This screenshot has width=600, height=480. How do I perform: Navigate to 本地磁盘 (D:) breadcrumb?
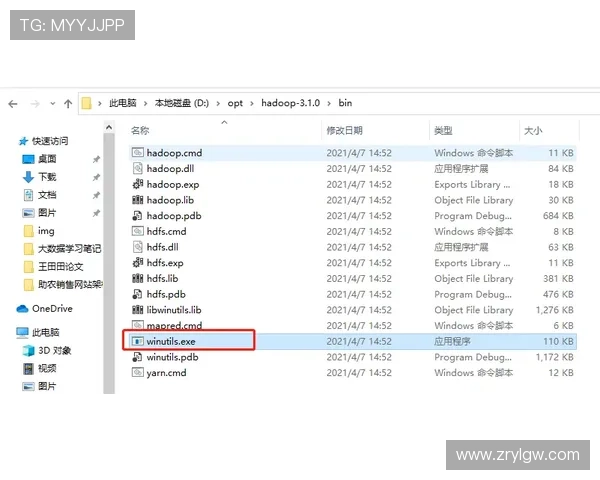[182, 103]
